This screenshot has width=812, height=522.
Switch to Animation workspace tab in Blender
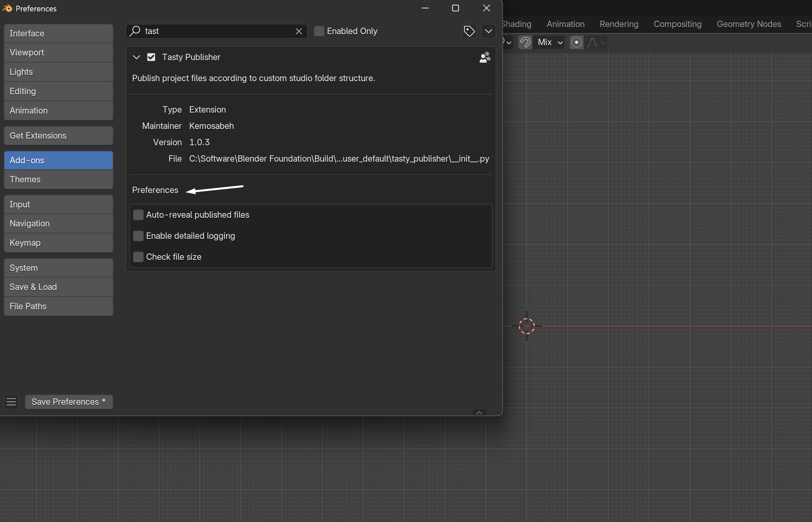point(565,24)
